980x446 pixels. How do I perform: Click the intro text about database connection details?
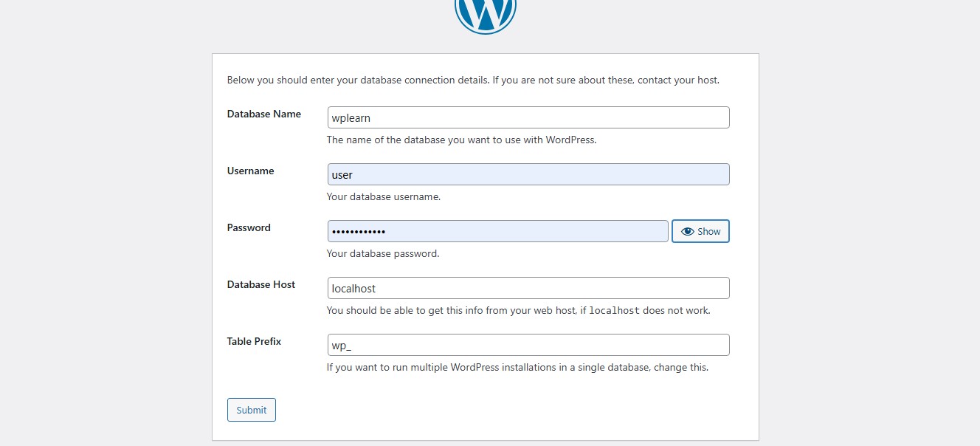tap(472, 80)
